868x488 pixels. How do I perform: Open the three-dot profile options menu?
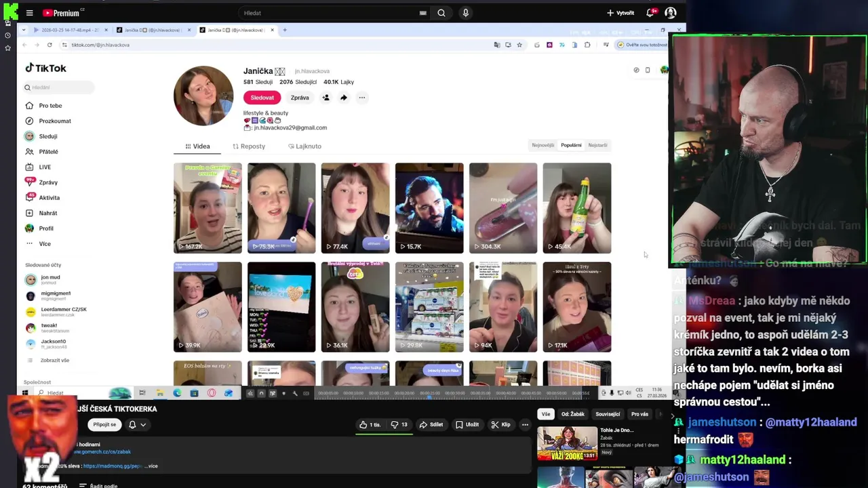[361, 98]
